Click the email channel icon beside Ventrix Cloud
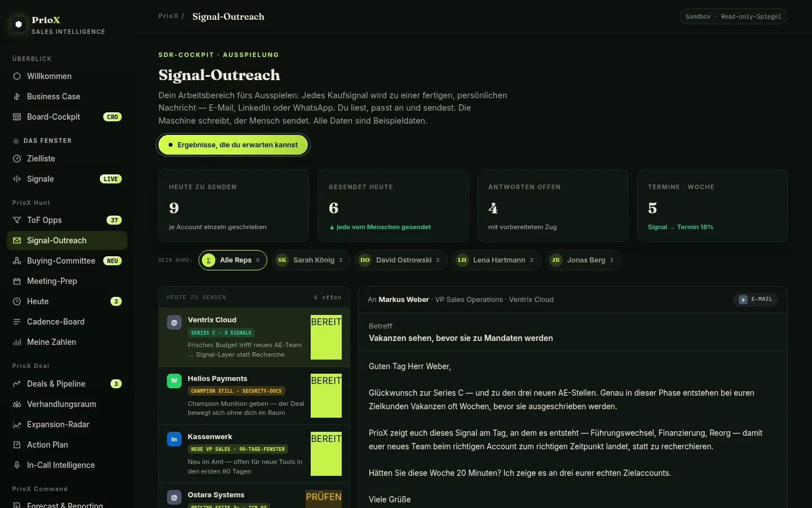This screenshot has height=508, width=812. (x=174, y=322)
